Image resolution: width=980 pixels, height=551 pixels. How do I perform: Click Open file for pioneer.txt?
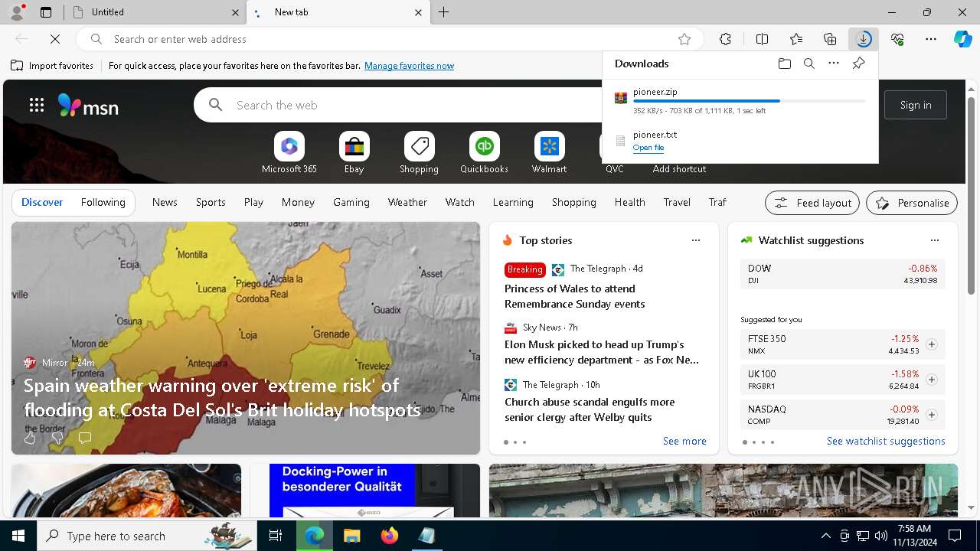click(648, 148)
